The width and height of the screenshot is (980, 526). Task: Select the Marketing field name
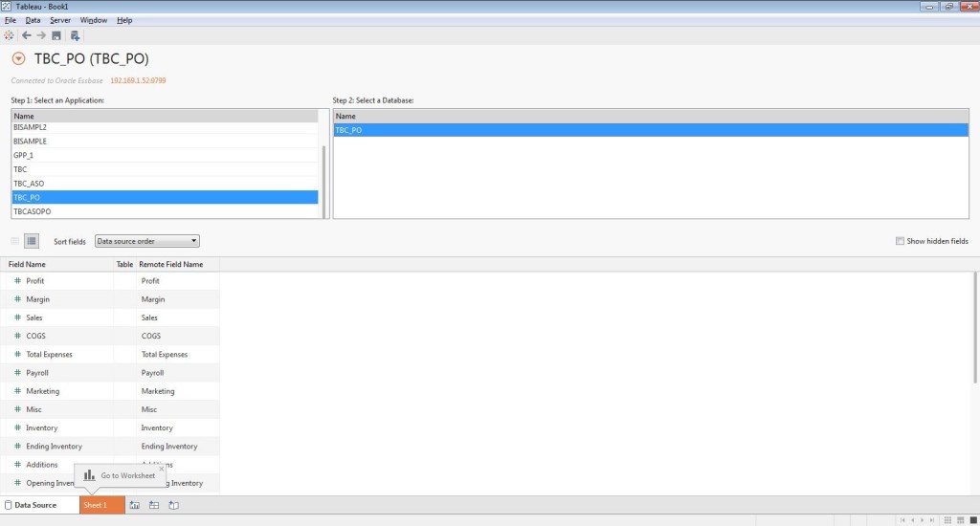point(42,391)
